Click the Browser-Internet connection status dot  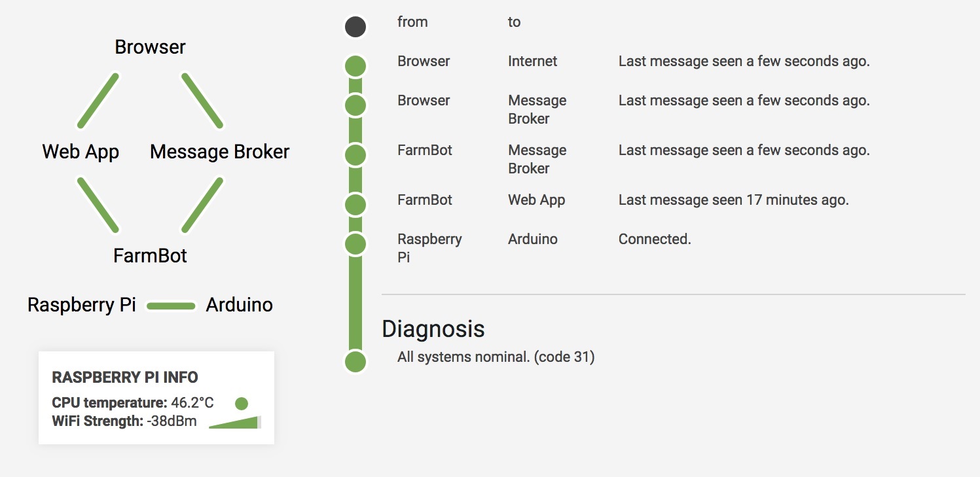tap(355, 65)
